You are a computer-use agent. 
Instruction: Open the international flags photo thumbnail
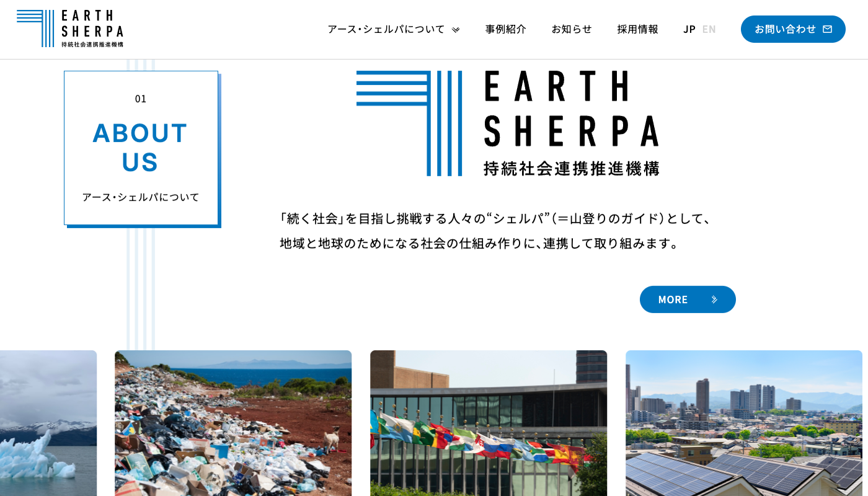tap(489, 423)
